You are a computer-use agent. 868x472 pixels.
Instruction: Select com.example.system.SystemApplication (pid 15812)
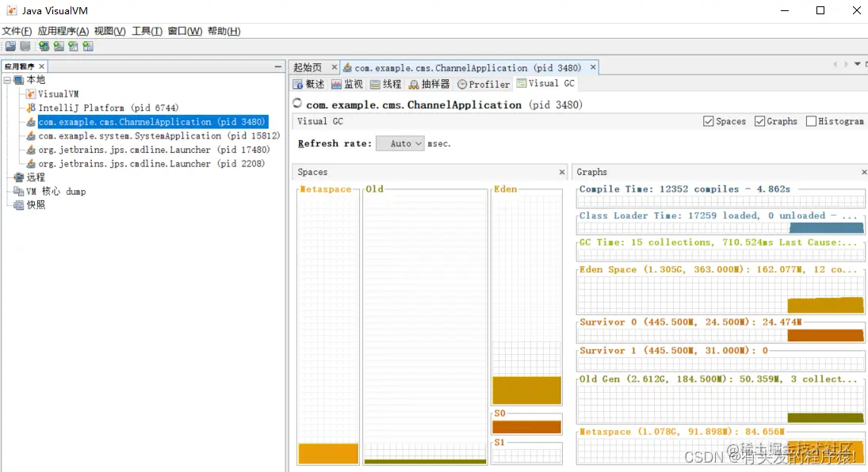coord(159,135)
